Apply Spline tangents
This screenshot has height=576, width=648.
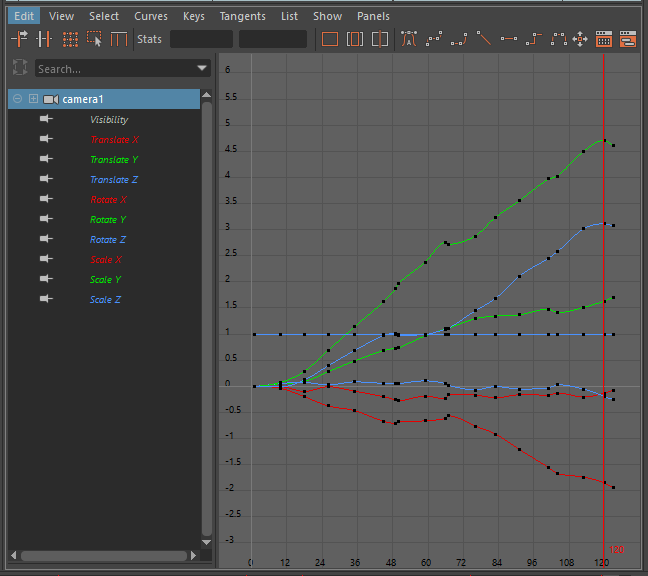click(x=434, y=39)
